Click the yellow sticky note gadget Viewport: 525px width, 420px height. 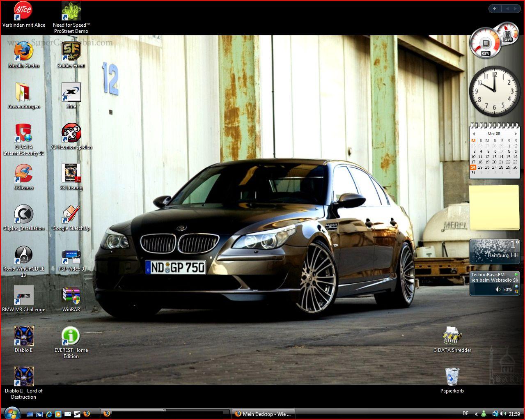(x=494, y=207)
